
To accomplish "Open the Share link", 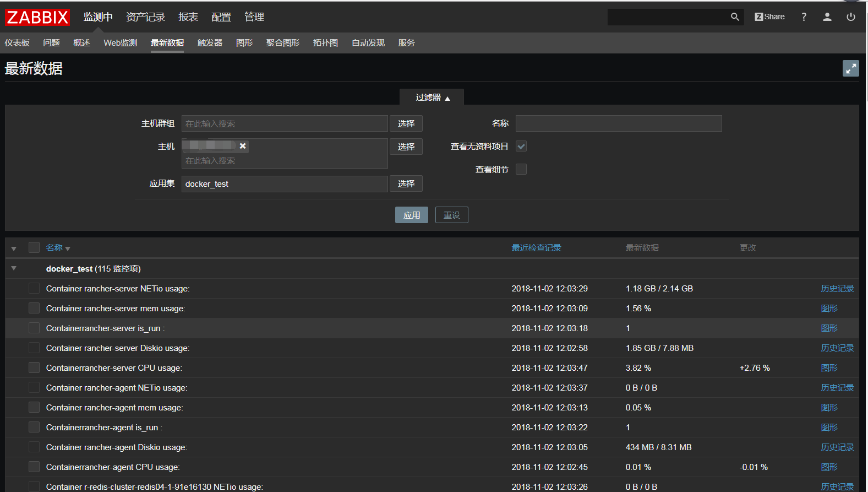I will 769,17.
